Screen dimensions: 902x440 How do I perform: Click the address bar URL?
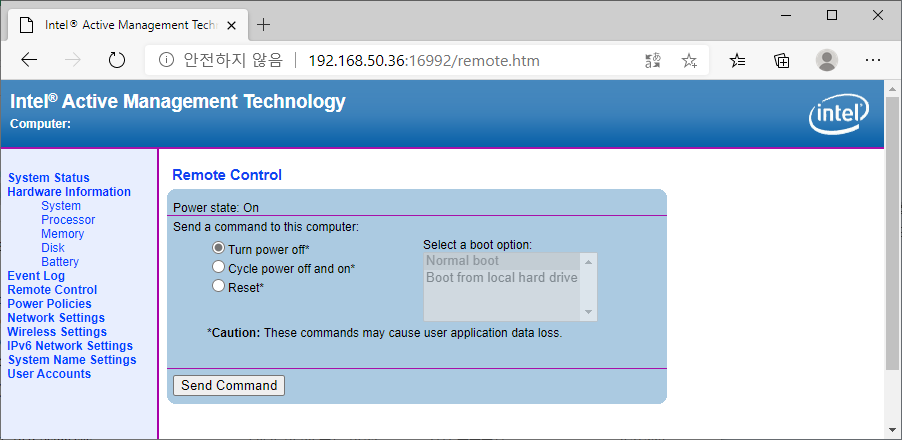(424, 60)
